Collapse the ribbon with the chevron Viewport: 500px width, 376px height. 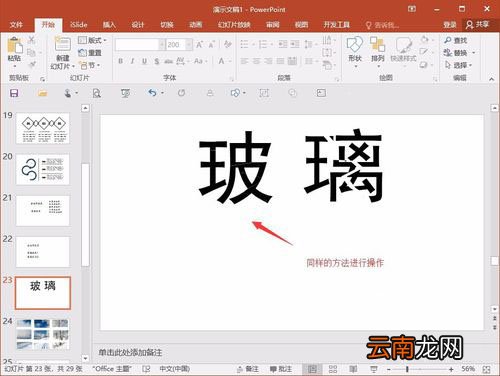pos(491,79)
